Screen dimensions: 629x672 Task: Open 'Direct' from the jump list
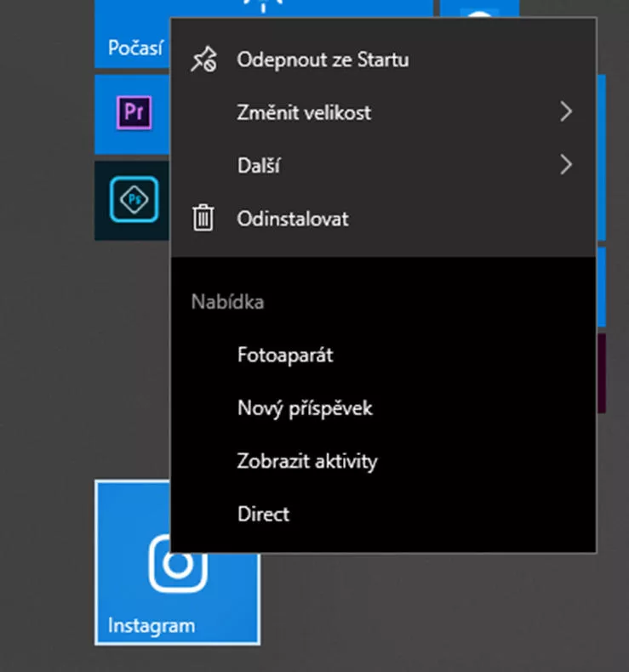tap(383, 514)
